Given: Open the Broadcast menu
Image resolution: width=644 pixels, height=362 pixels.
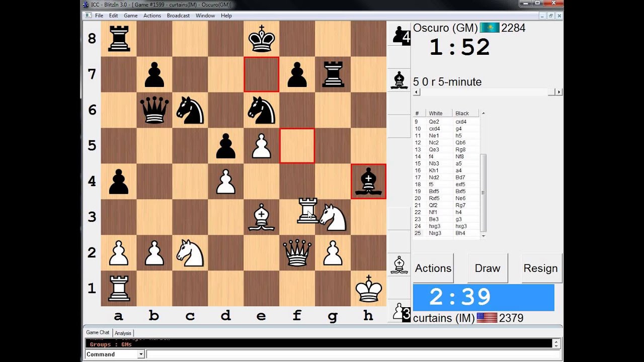Looking at the screenshot, I should tap(179, 16).
